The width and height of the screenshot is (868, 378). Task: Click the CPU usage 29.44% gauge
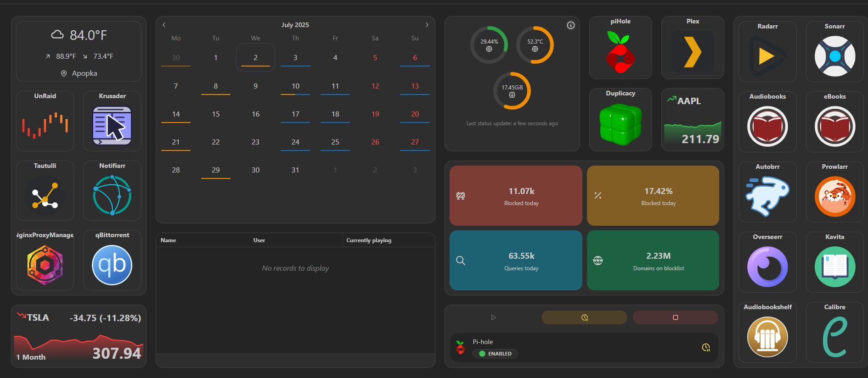coord(489,44)
